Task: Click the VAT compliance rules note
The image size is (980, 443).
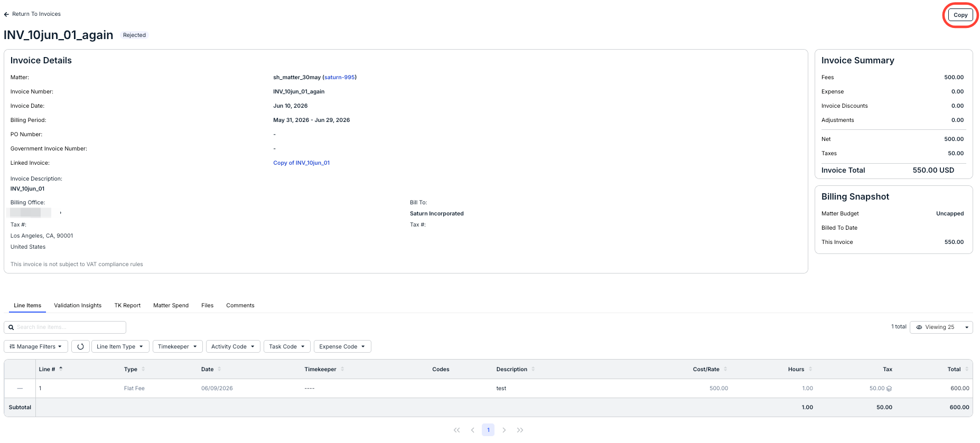Action: click(x=77, y=265)
